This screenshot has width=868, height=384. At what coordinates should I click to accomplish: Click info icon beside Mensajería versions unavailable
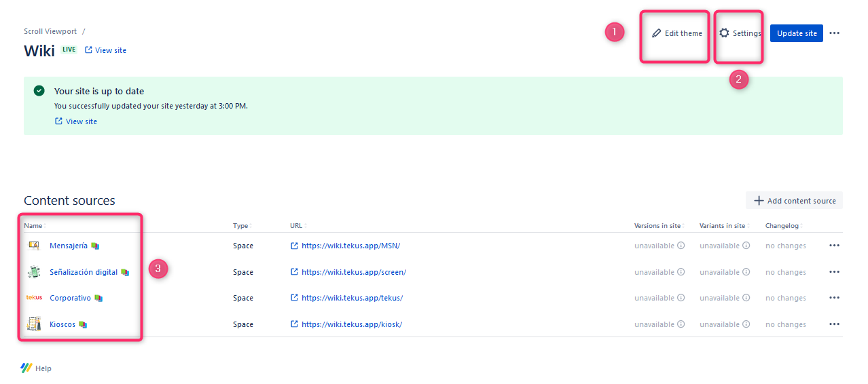coord(681,246)
